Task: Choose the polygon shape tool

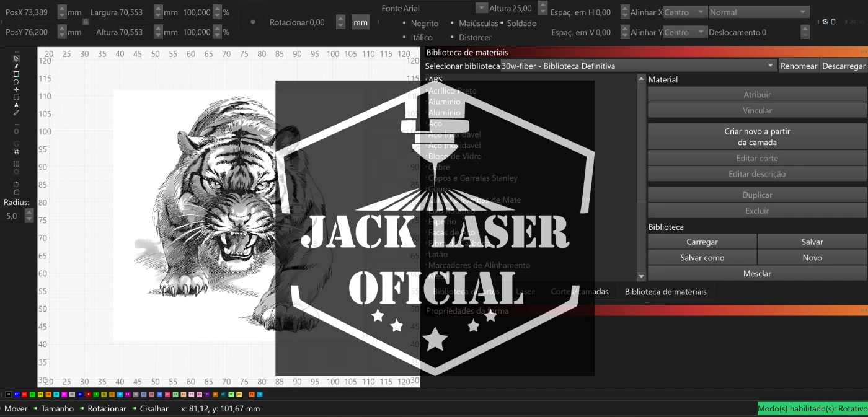Action: [16, 82]
